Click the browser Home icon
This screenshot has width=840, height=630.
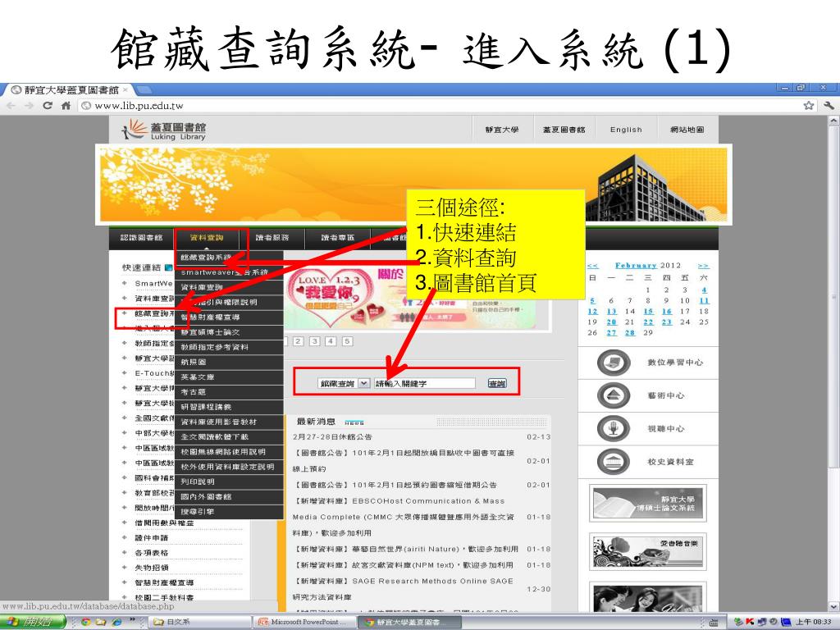[66, 106]
